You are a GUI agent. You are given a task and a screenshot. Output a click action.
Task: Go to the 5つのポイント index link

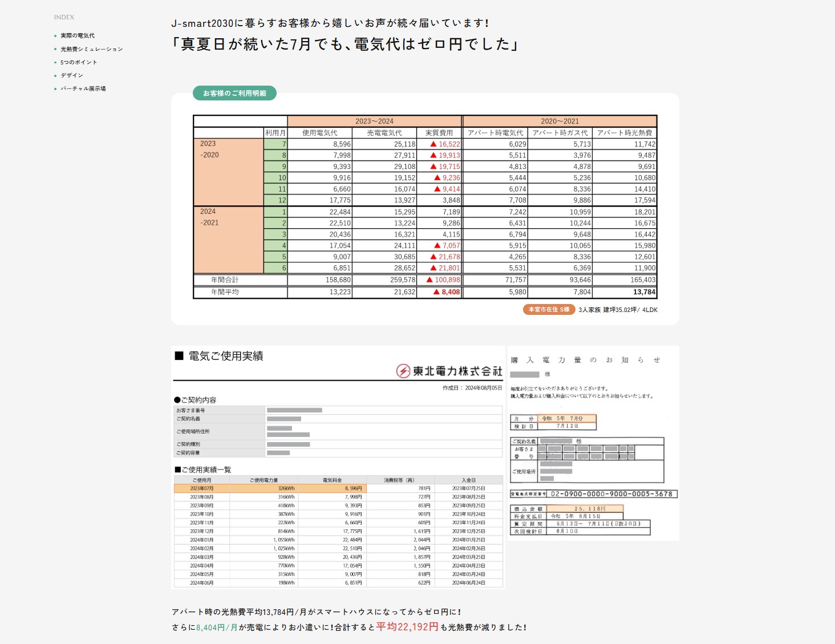pos(79,62)
